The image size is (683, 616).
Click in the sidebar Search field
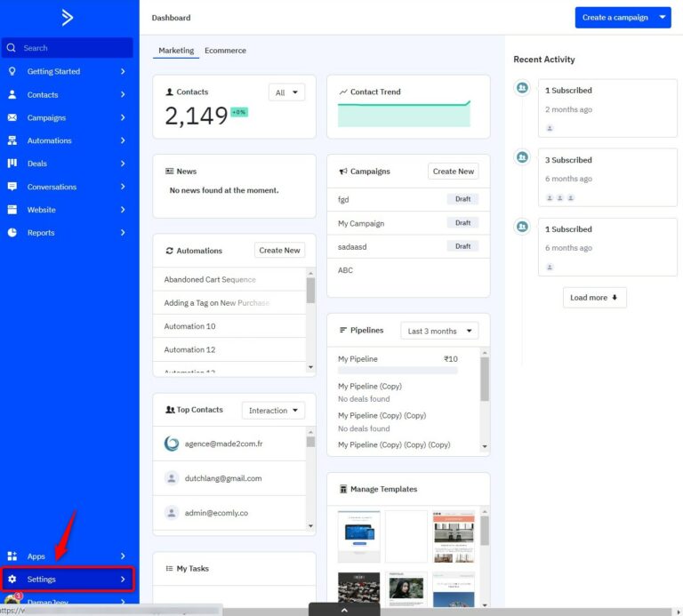(x=68, y=48)
